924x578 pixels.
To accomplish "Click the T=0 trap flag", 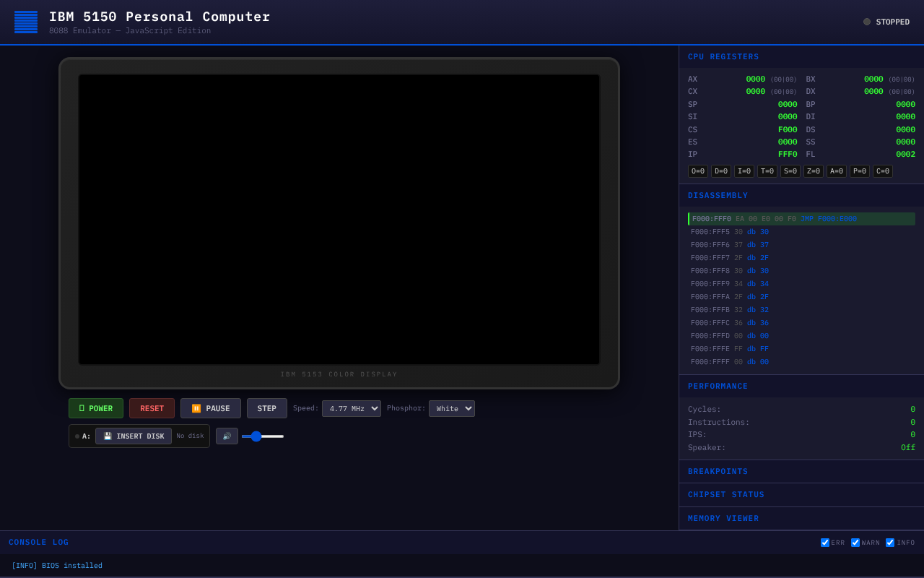I will pos(767,171).
